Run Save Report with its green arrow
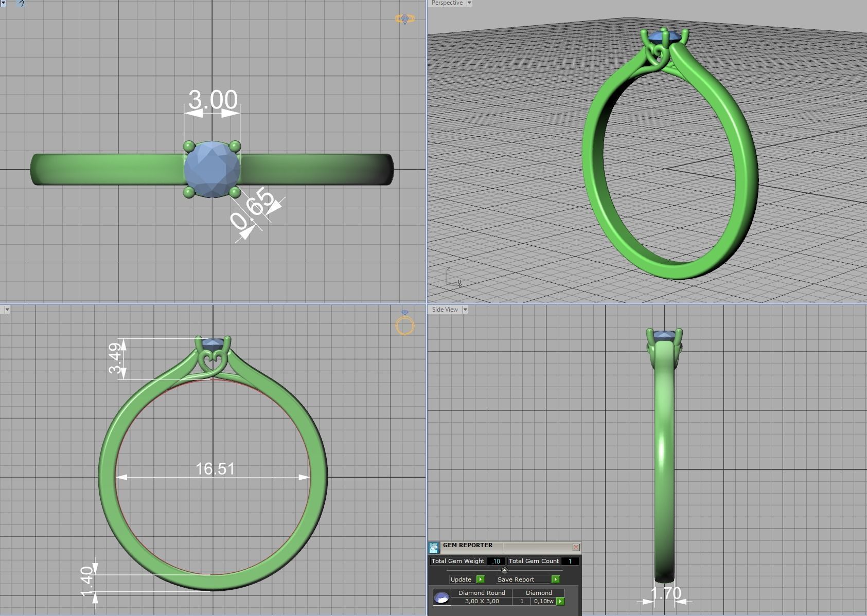Screen dimensions: 867x616 (555, 579)
